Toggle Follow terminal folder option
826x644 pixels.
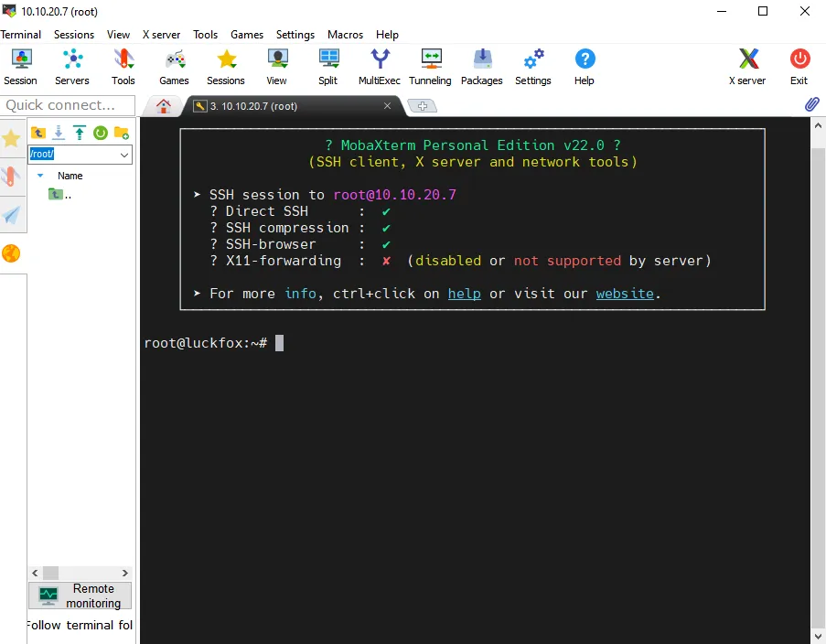(80, 626)
